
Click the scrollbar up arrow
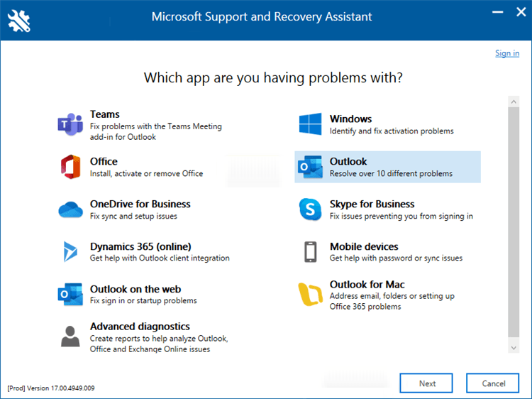(x=514, y=102)
